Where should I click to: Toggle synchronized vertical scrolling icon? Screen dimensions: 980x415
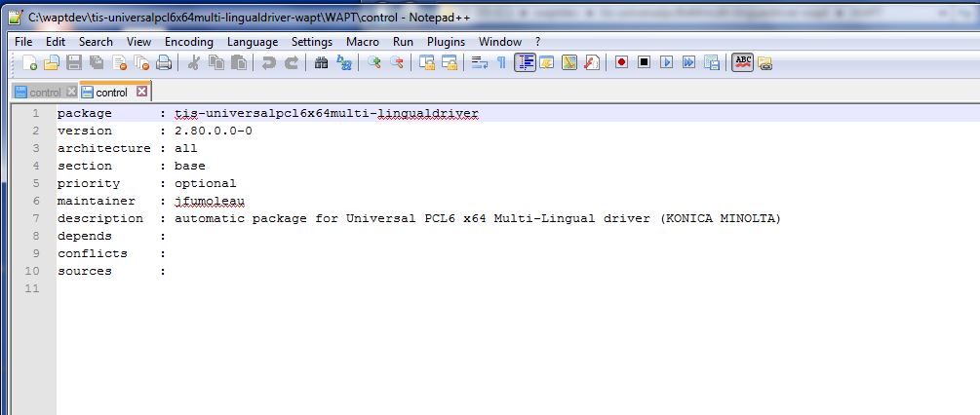426,62
